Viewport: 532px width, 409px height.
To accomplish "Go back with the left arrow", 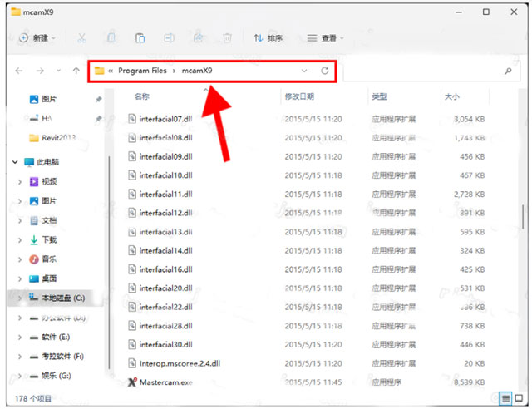I will click(x=19, y=71).
